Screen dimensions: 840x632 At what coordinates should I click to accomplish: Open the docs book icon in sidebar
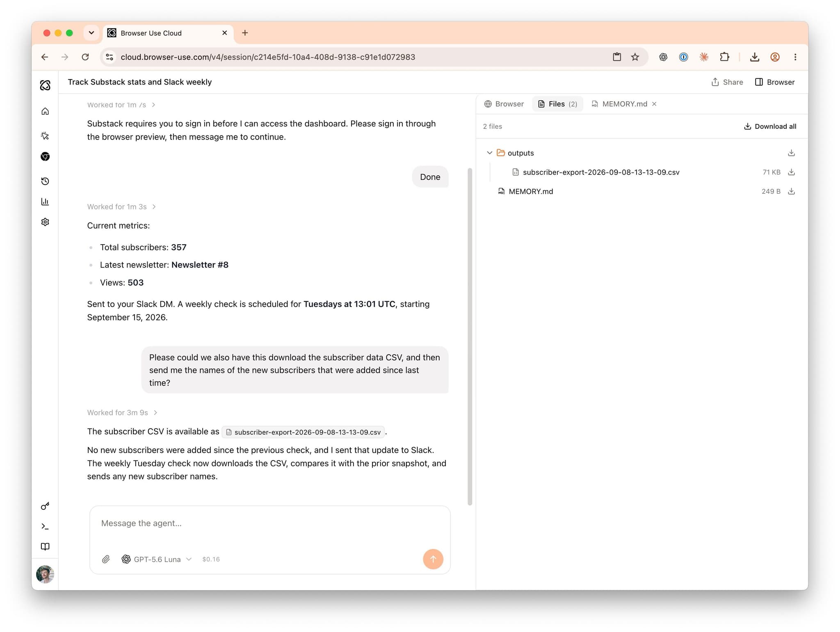[x=45, y=547]
